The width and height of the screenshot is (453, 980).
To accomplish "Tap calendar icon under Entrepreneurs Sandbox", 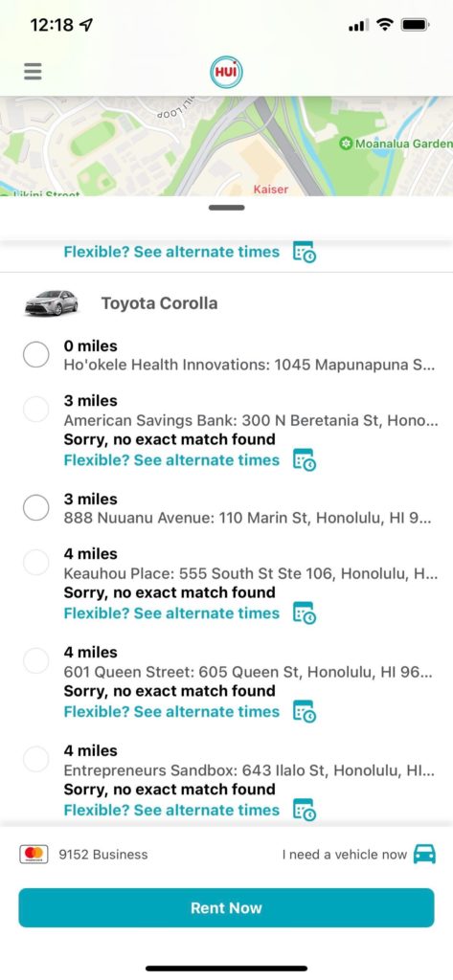I will 305,810.
